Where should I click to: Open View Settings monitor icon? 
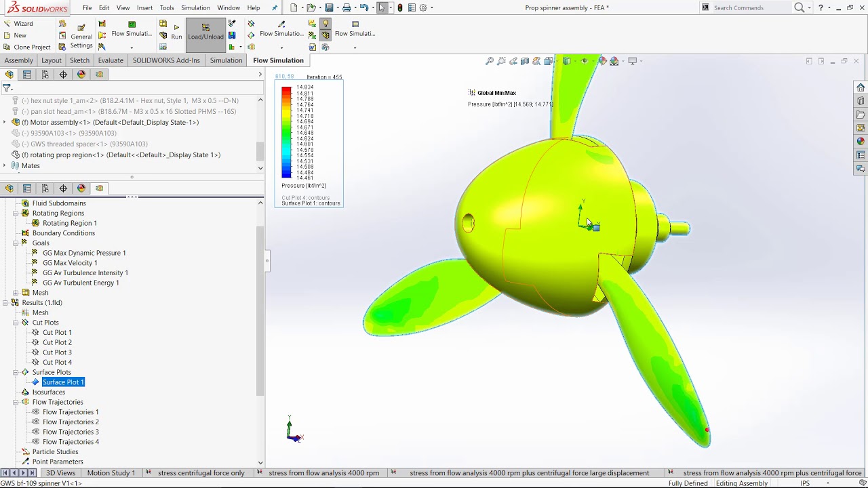(x=633, y=61)
